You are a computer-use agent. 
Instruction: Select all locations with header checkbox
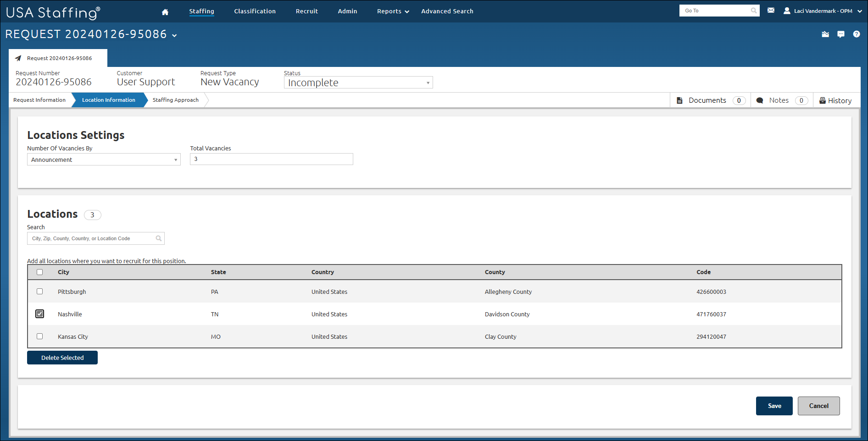tap(40, 272)
